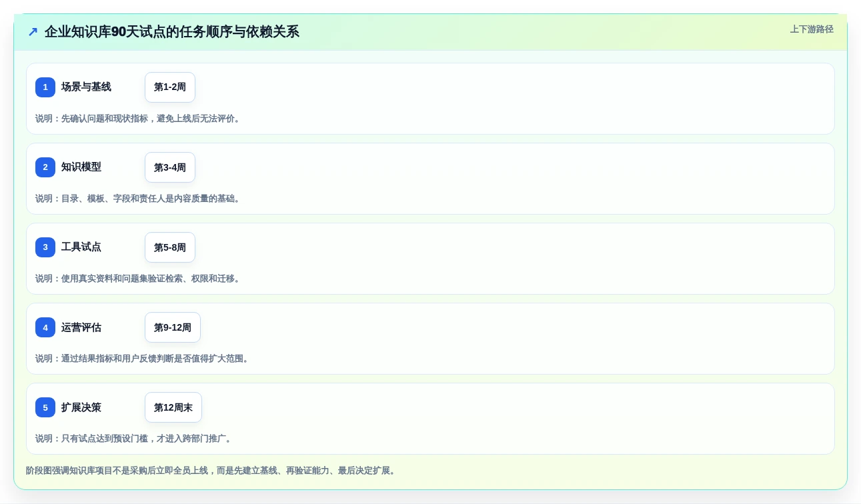Click step number badge 2
Screen dimensions: 861x504
point(45,167)
